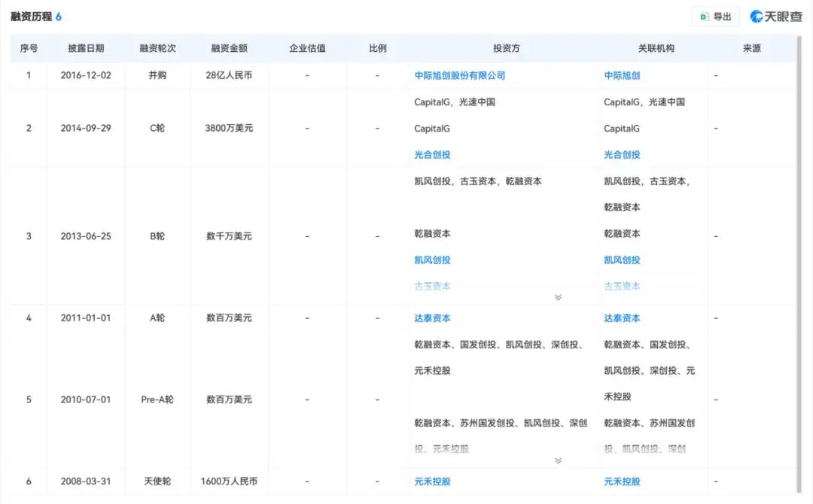Open 光合创投 link in 投资方 column

pos(432,154)
